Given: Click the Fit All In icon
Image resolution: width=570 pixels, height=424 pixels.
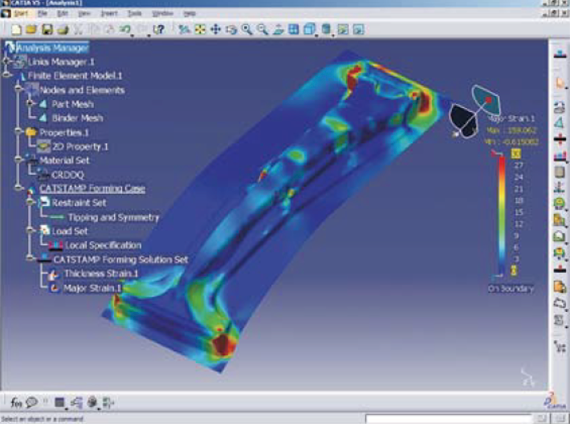Looking at the screenshot, I should pos(200,29).
